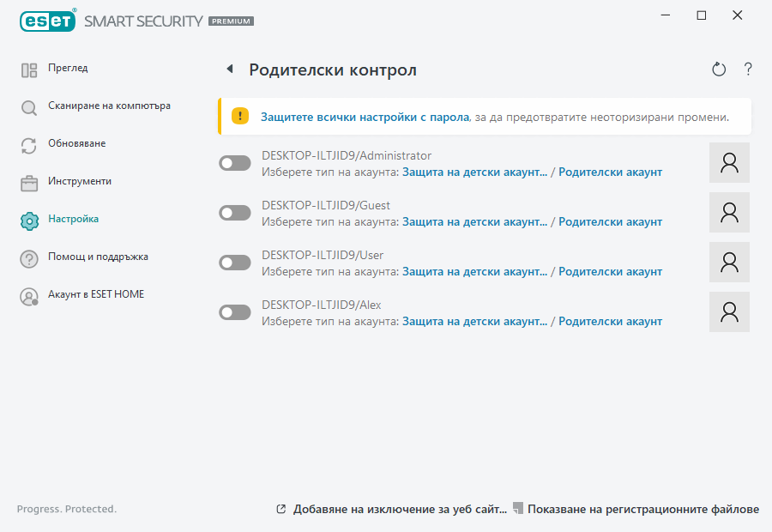Click the Преглед overview icon
Screen dimensions: 772x532
click(29, 69)
